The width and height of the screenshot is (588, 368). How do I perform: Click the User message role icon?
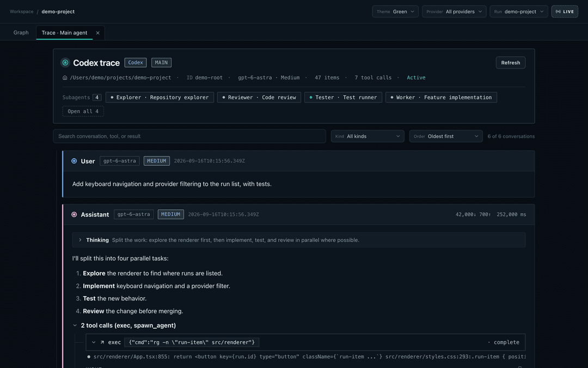tap(74, 161)
